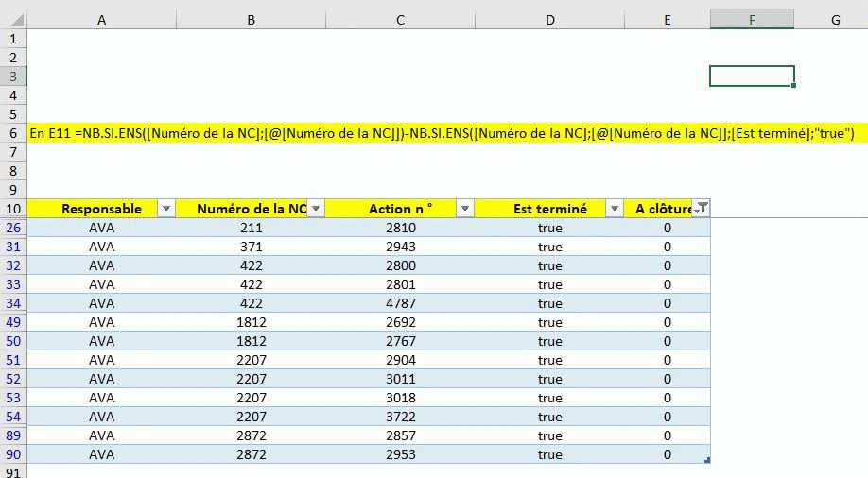
Task: Click action number 2904 cell
Action: coord(401,360)
